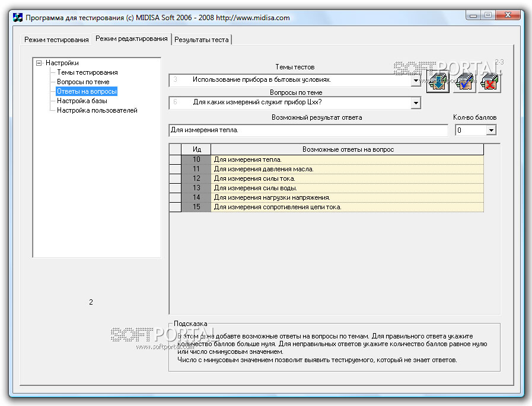The width and height of the screenshot is (532, 406).
Task: Select 'Вопросы по теме' in the settings tree
Action: (x=83, y=82)
